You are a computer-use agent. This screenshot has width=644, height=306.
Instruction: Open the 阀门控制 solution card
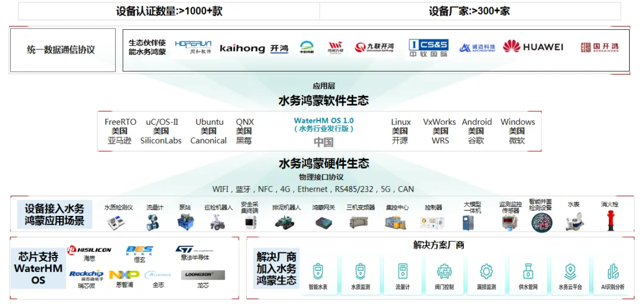pos(444,276)
